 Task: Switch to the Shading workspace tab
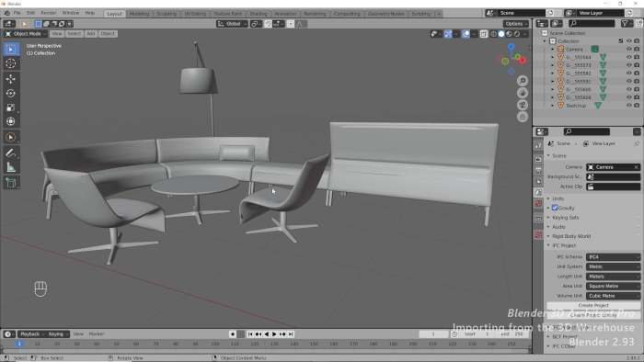pyautogui.click(x=259, y=14)
